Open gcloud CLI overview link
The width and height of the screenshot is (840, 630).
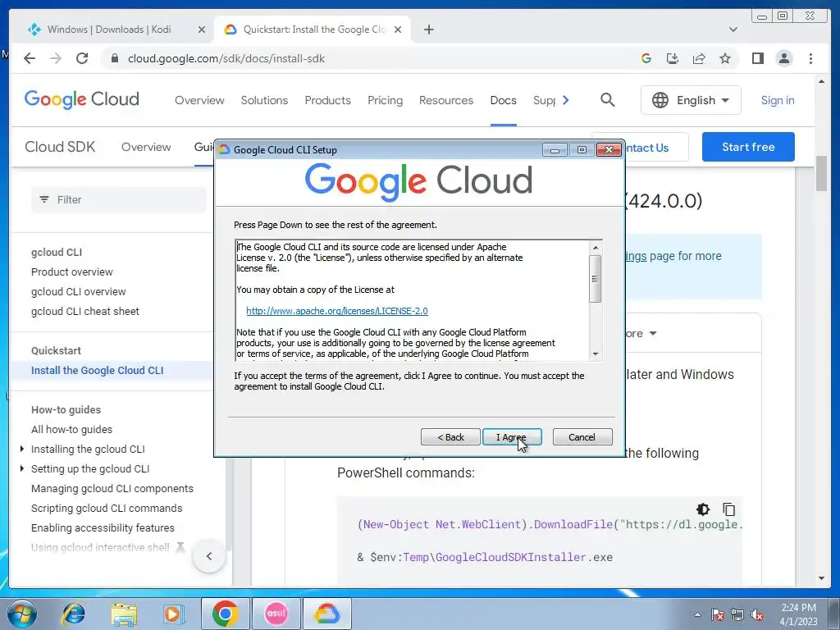pos(78,291)
